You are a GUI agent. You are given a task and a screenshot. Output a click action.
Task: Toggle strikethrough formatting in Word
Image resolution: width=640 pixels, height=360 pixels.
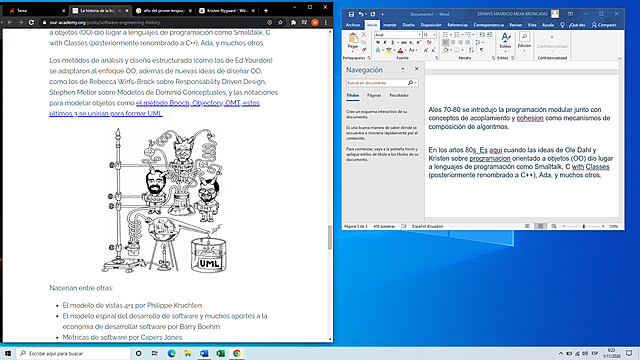click(404, 42)
